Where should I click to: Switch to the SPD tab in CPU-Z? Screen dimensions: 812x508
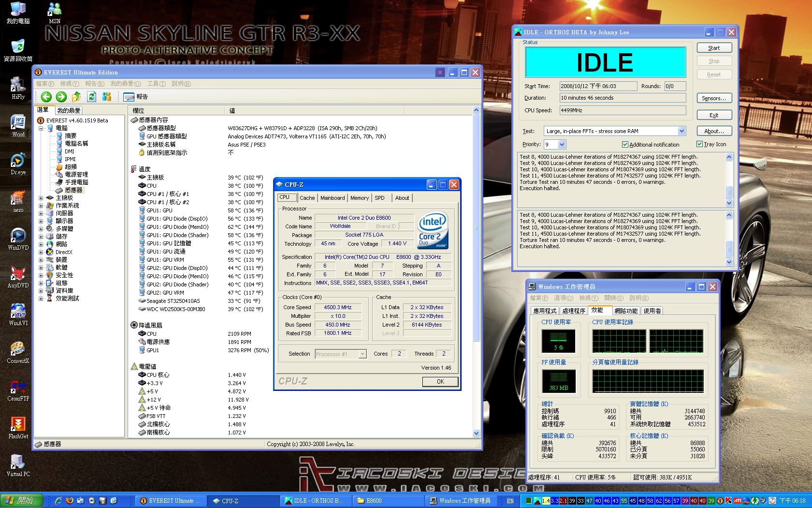coord(380,198)
